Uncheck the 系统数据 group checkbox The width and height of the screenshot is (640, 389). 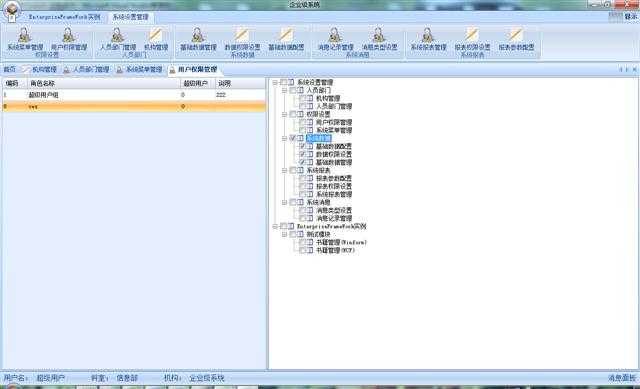[x=293, y=138]
